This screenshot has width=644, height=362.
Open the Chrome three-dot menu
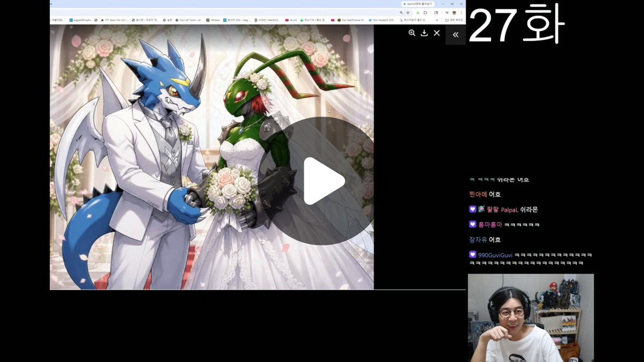461,12
